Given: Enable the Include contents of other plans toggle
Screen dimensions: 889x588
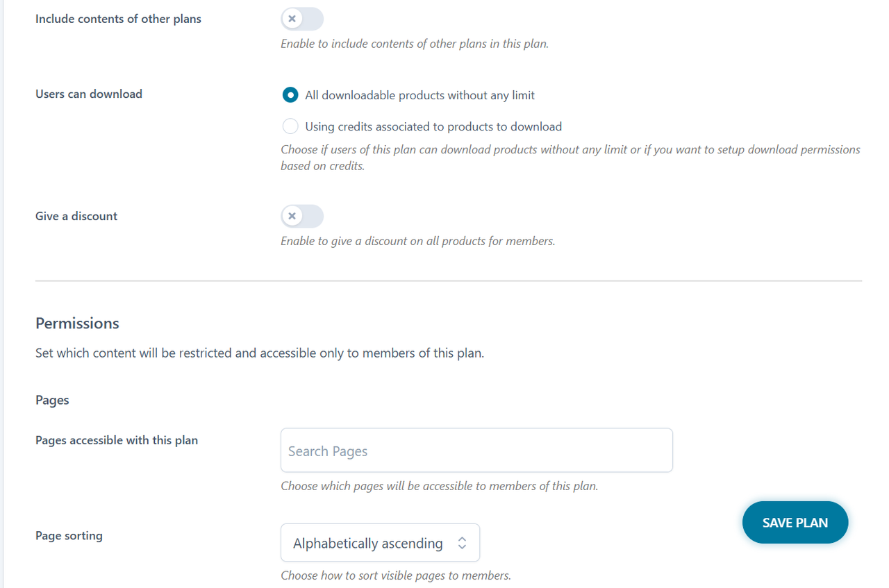Looking at the screenshot, I should click(302, 19).
